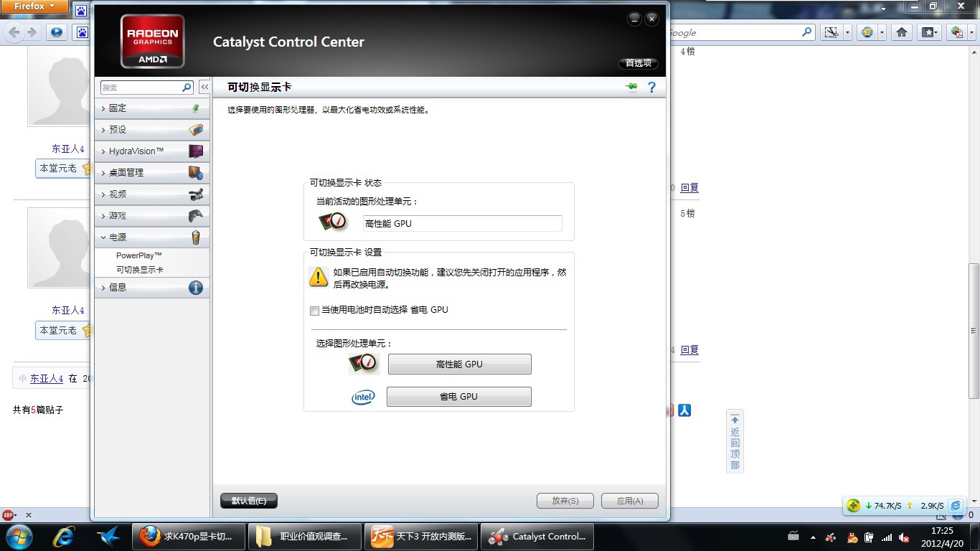Open the 首选项 preferences menu
The height and width of the screenshot is (551, 980).
point(638,63)
